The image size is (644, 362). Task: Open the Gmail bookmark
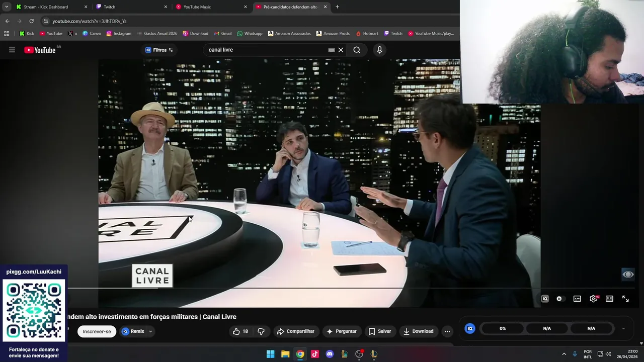223,34
